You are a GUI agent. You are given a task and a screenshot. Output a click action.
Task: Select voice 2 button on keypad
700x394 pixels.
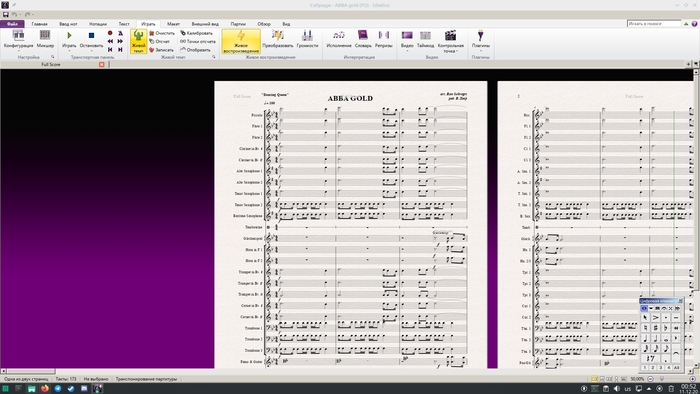652,367
